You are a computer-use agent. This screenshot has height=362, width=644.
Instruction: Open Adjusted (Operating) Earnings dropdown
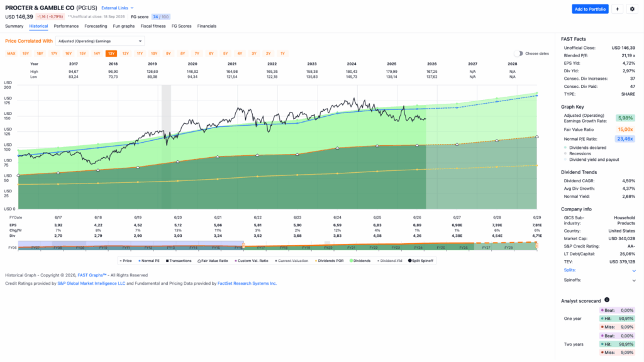pos(100,41)
